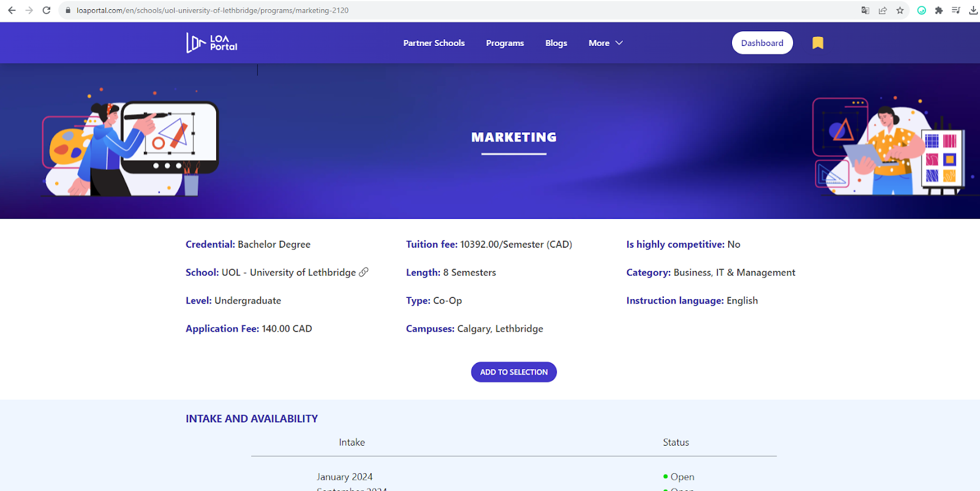980x491 pixels.
Task: Open the Programs menu item
Action: (x=505, y=43)
